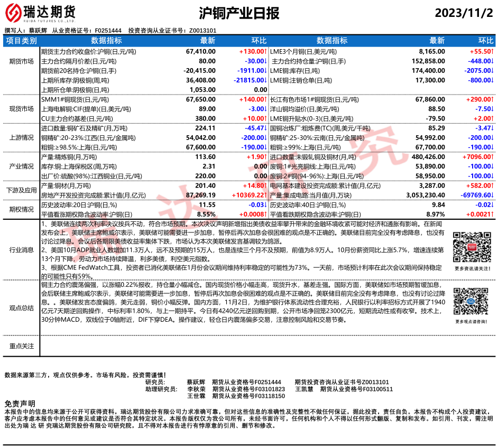Click the 上游情况 row category

pos(22,137)
